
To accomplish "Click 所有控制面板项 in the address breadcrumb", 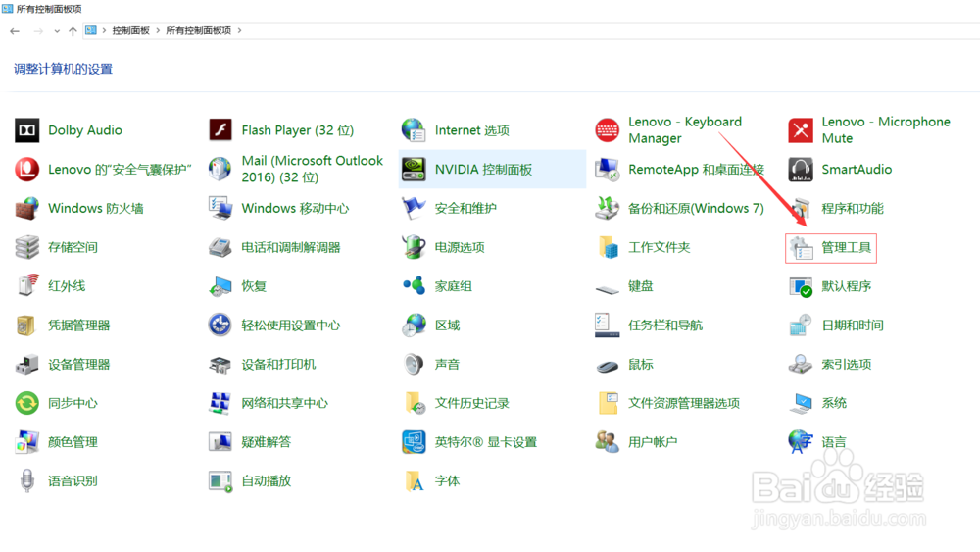I will pyautogui.click(x=198, y=30).
